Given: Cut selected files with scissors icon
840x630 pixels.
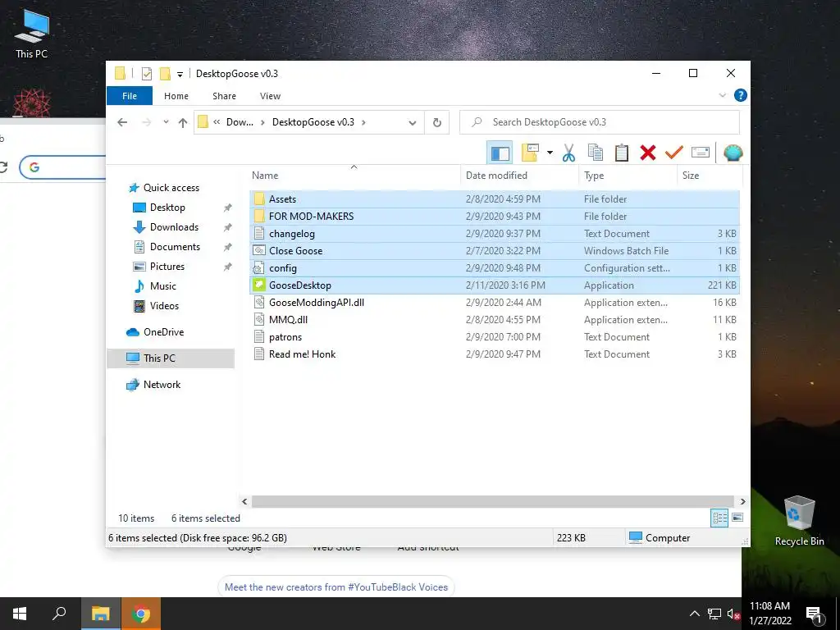Looking at the screenshot, I should 568,153.
